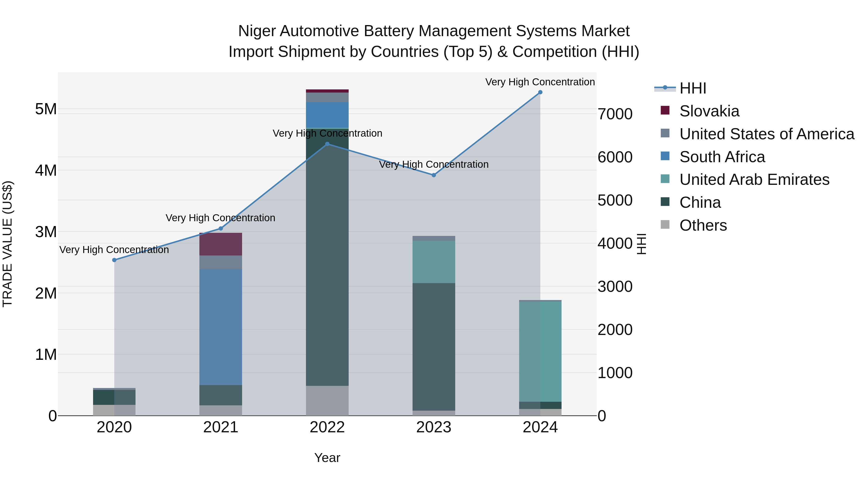Click the 4000 HHI axis tick label
Image resolution: width=868 pixels, height=488 pixels.
[x=615, y=243]
